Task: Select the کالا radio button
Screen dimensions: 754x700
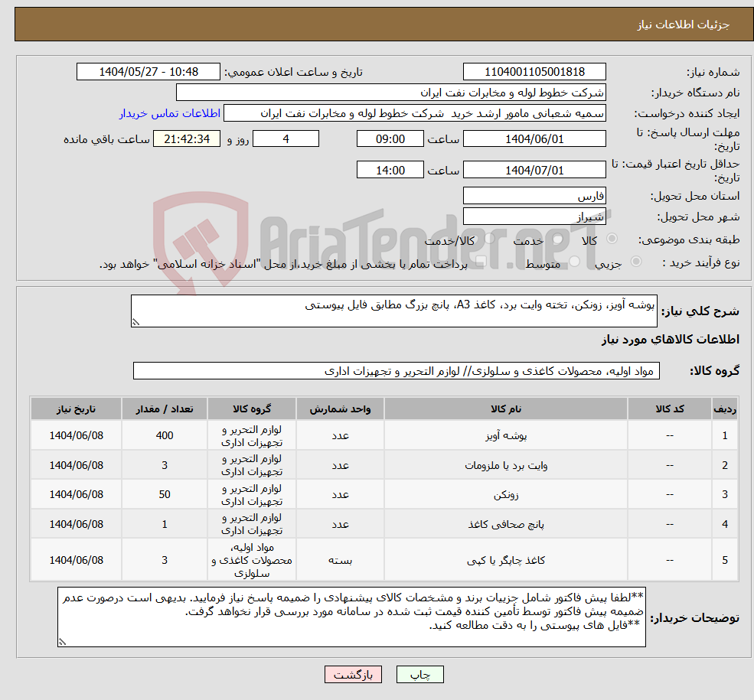Action: point(612,239)
